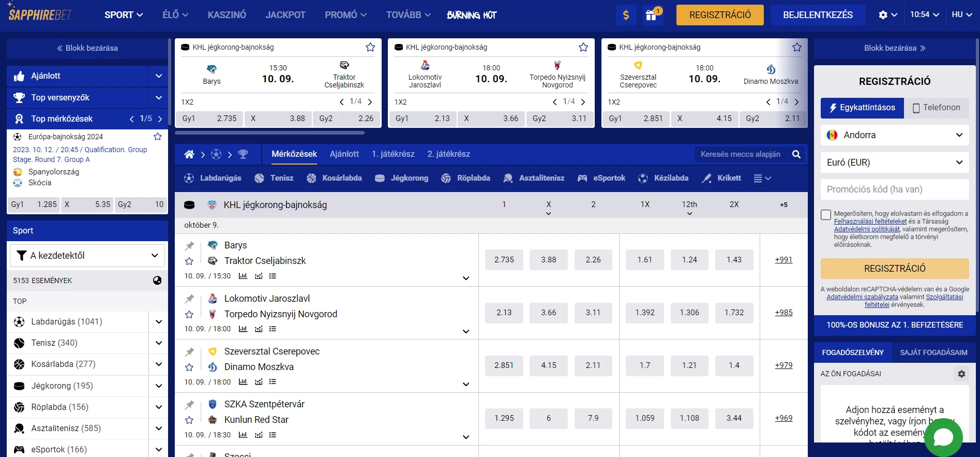Favorite the Barys–Traktor featured card
This screenshot has width=980, height=457.
(x=370, y=47)
